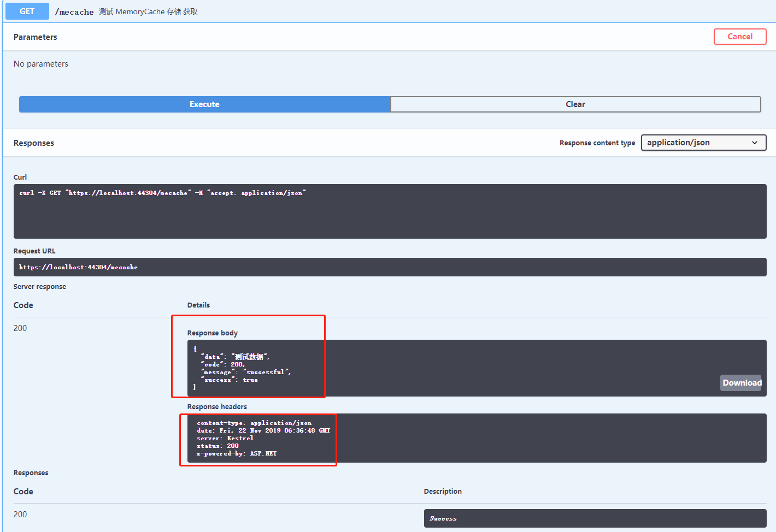Click the MemoryCache operation summary text
This screenshot has width=776, height=532.
[148, 12]
